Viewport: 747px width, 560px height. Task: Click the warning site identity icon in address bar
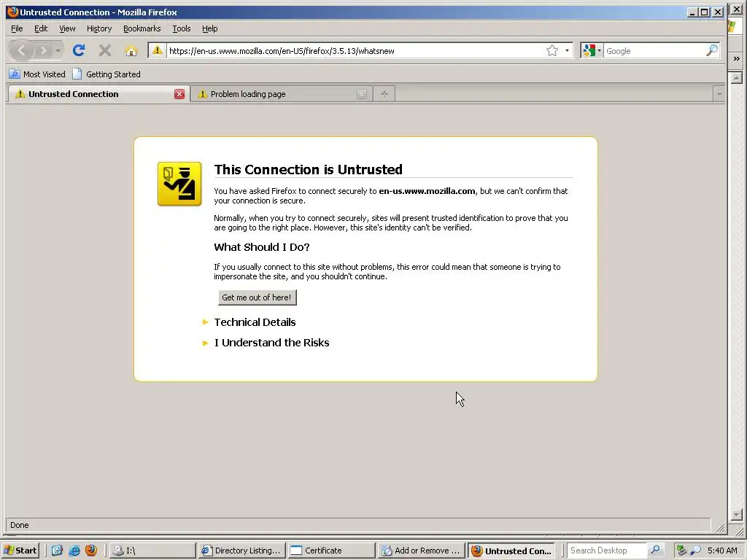[158, 50]
